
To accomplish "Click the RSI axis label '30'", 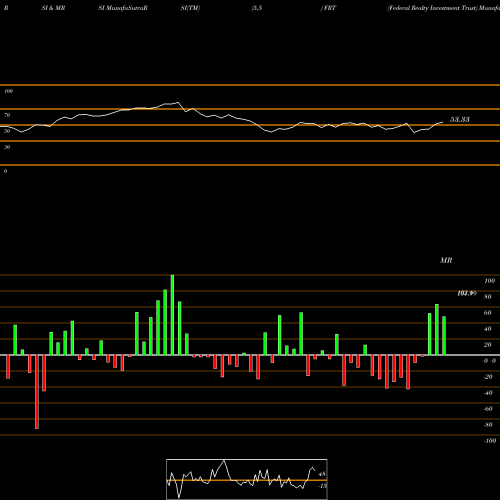I will point(7,147).
